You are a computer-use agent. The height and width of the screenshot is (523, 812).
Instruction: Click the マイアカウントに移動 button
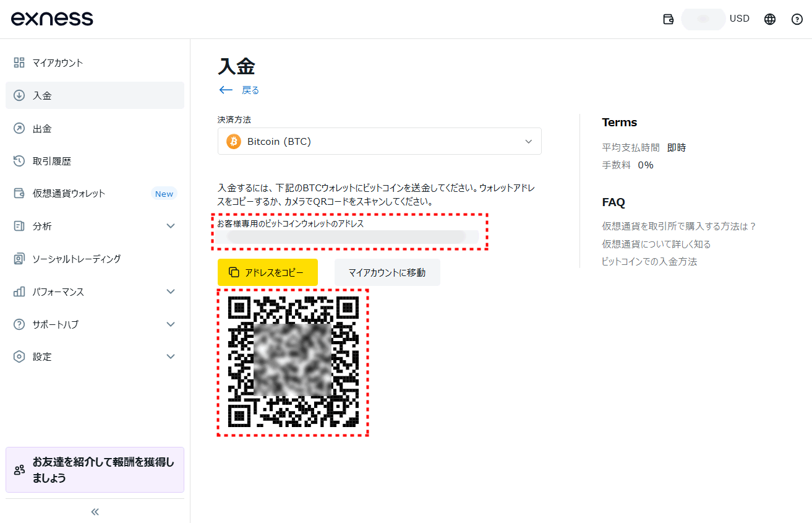387,272
